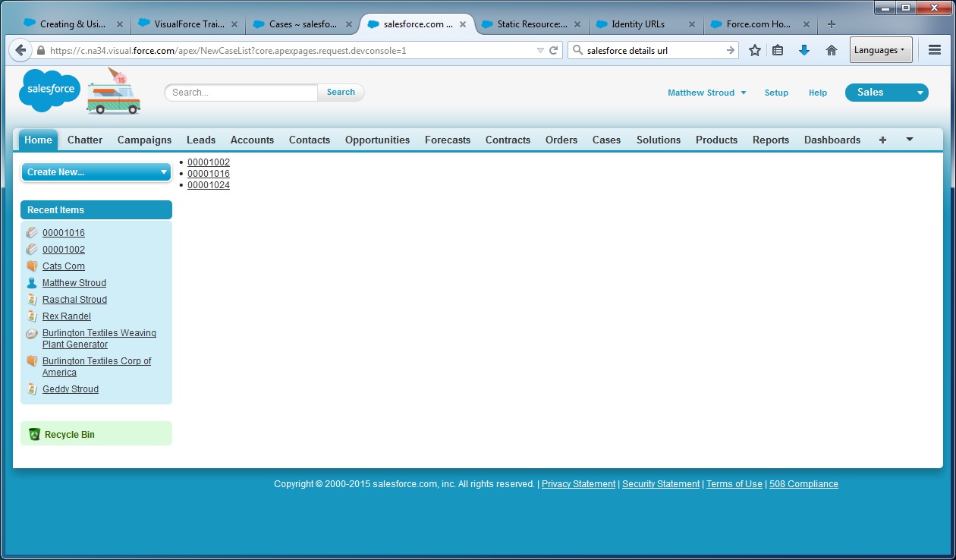Open the Setup link

(776, 93)
